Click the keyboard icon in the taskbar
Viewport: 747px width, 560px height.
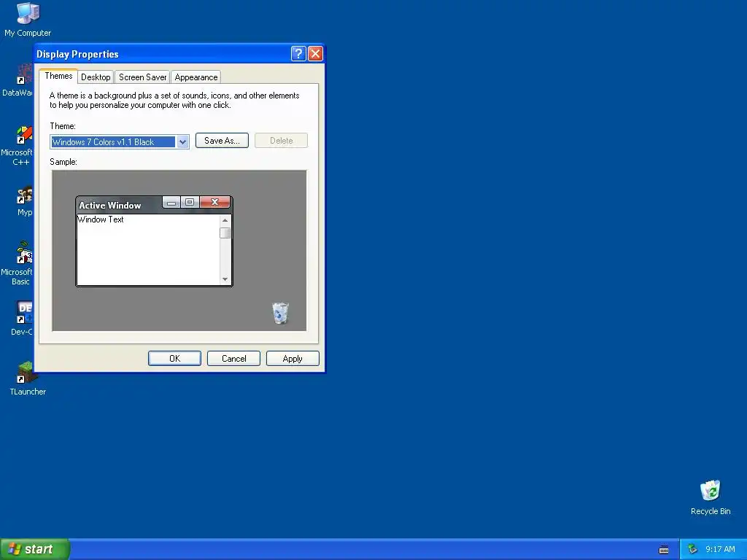coord(664,550)
